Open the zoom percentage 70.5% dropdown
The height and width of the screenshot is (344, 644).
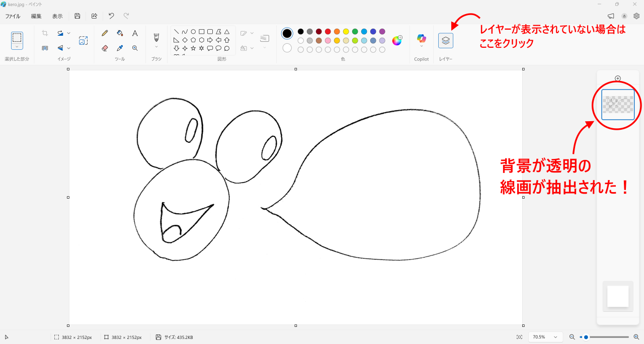545,337
